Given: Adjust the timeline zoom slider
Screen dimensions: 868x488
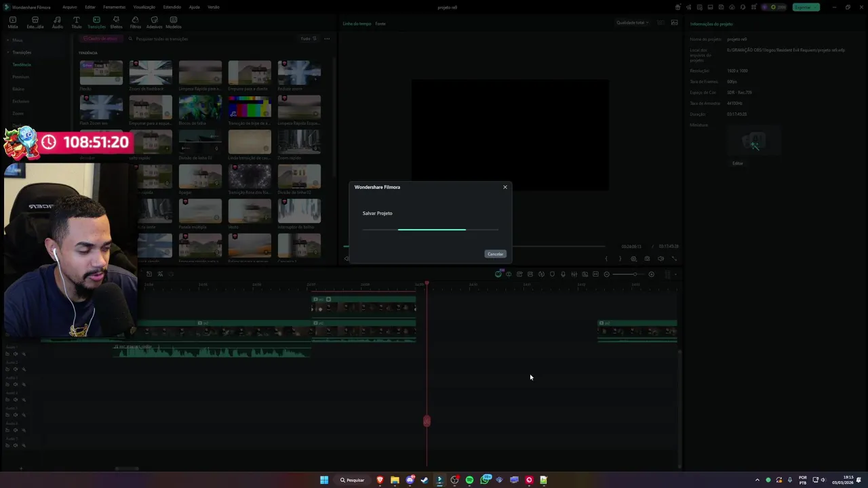Looking at the screenshot, I should pos(629,274).
